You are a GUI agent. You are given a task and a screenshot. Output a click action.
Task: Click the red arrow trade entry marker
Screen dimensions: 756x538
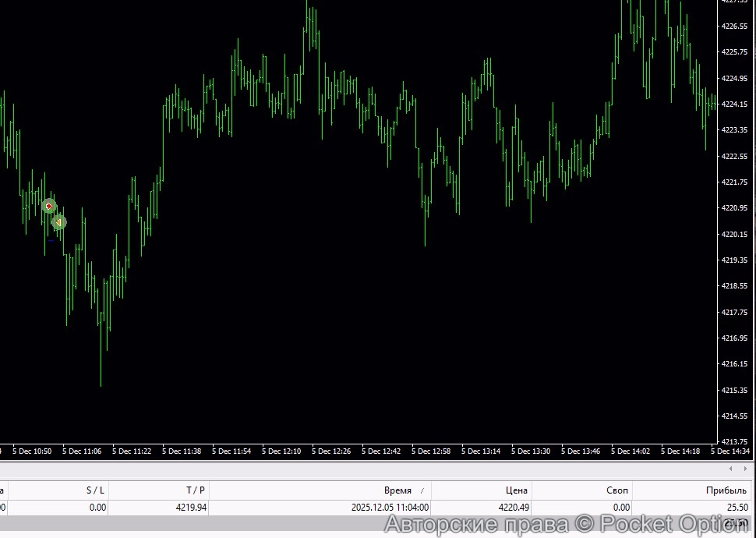pyautogui.click(x=49, y=206)
